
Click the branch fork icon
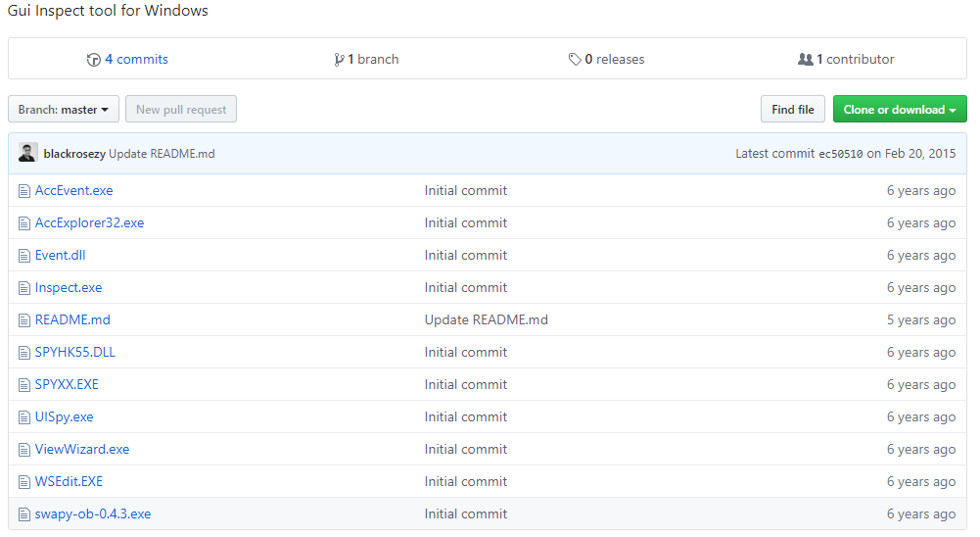339,60
